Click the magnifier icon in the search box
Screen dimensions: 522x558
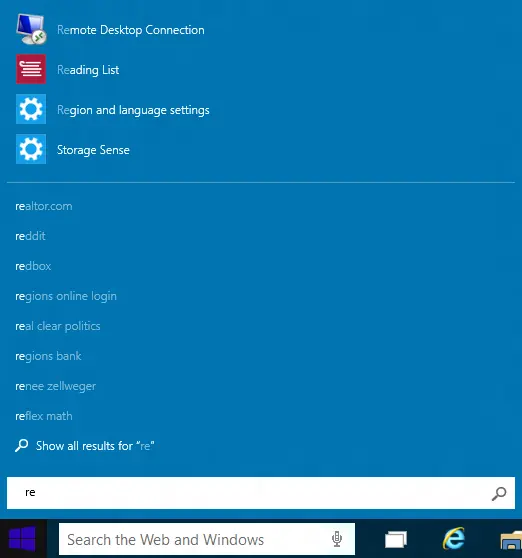coord(499,493)
